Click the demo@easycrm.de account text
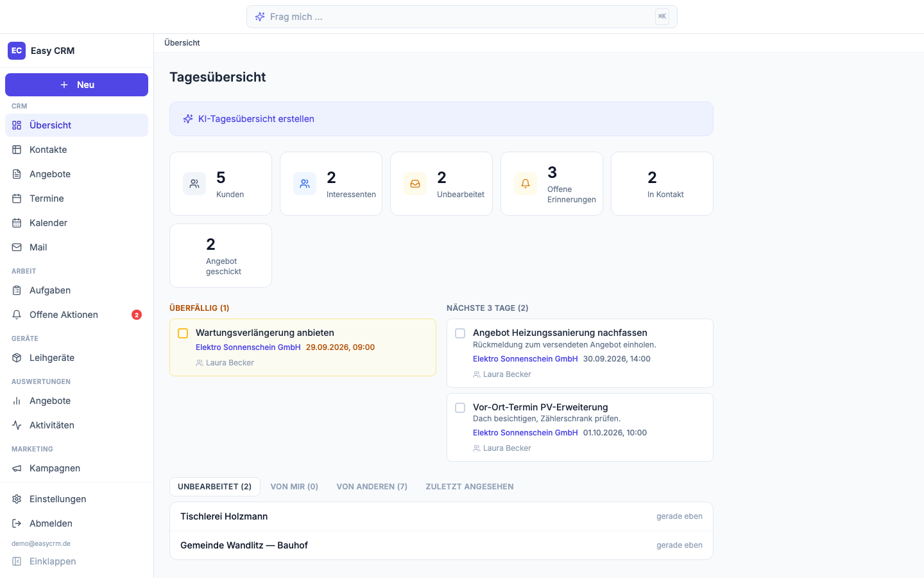This screenshot has width=924, height=578. [41, 543]
